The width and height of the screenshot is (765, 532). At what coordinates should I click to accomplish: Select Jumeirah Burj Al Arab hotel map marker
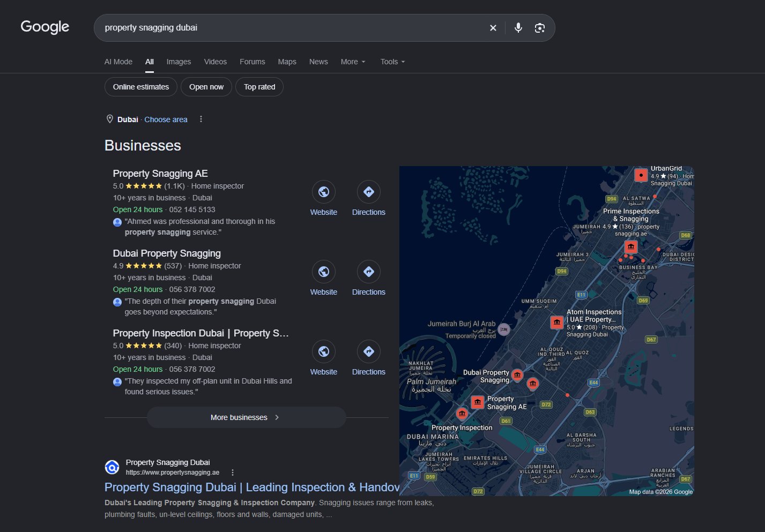(503, 329)
